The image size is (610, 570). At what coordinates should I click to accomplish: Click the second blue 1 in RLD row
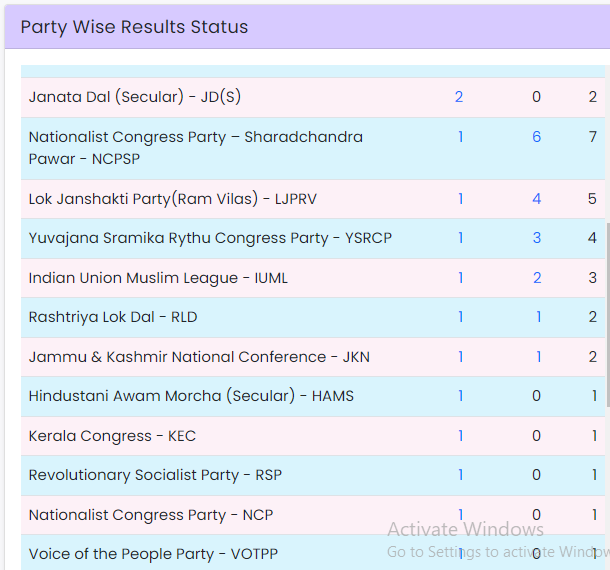pyautogui.click(x=537, y=317)
